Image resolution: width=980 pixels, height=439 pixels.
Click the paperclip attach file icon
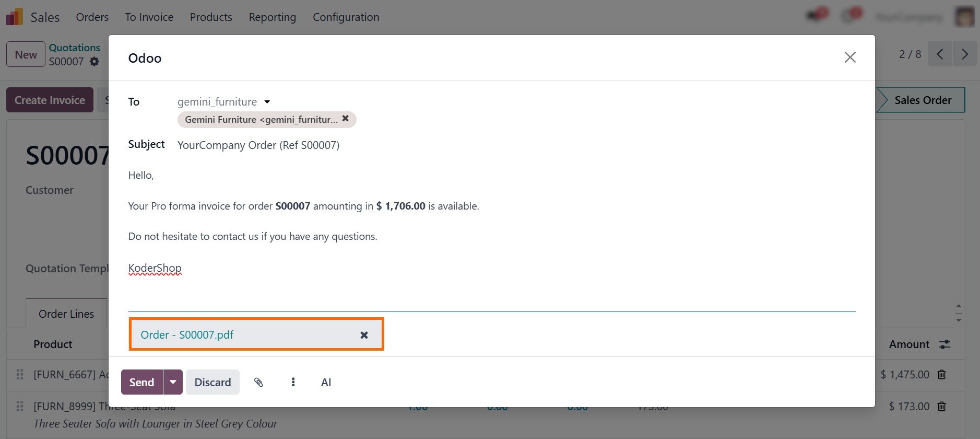pyautogui.click(x=258, y=382)
